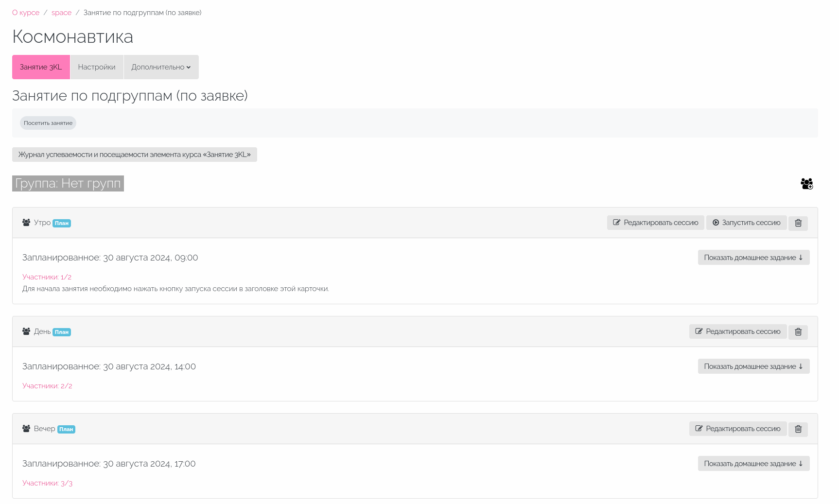
Task: Expand homework for the Утро session
Action: point(753,258)
